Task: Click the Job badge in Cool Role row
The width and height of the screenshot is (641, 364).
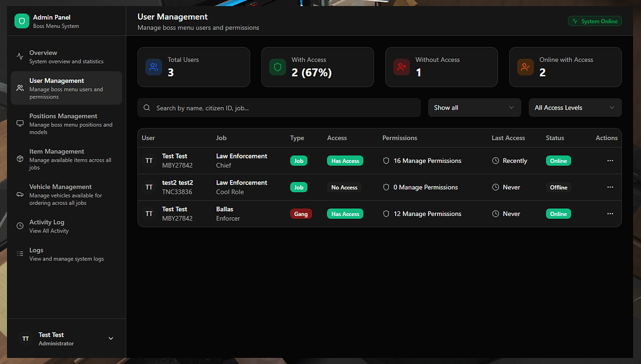Action: click(299, 187)
